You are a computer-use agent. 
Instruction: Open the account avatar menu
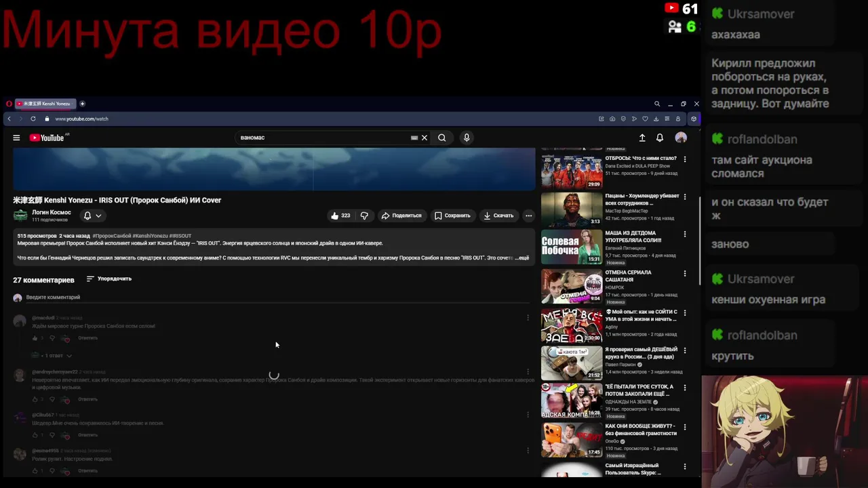click(x=681, y=138)
